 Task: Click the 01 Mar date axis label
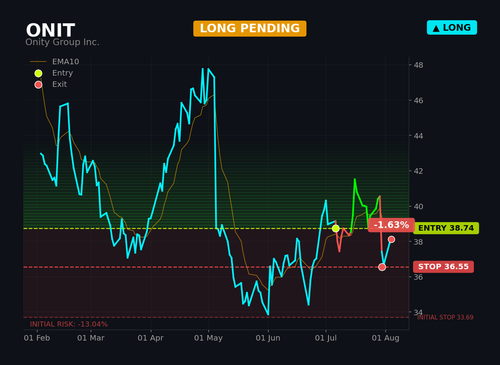pos(91,338)
